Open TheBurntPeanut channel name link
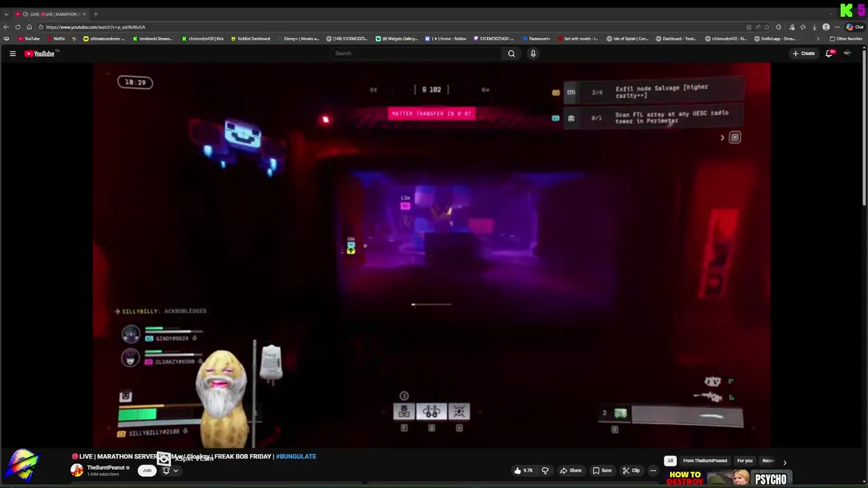This screenshot has height=488, width=868. coord(106,468)
